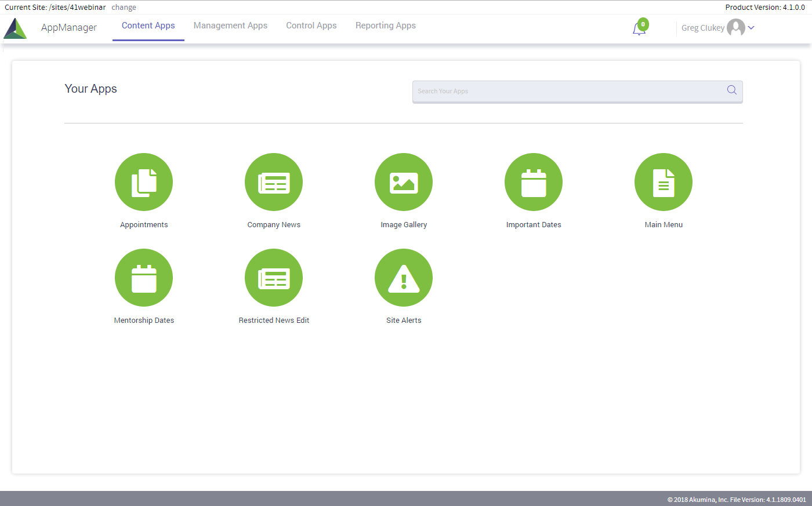Viewport: 812px width, 506px height.
Task: Click the Akumina triangle logo
Action: pyautogui.click(x=15, y=28)
